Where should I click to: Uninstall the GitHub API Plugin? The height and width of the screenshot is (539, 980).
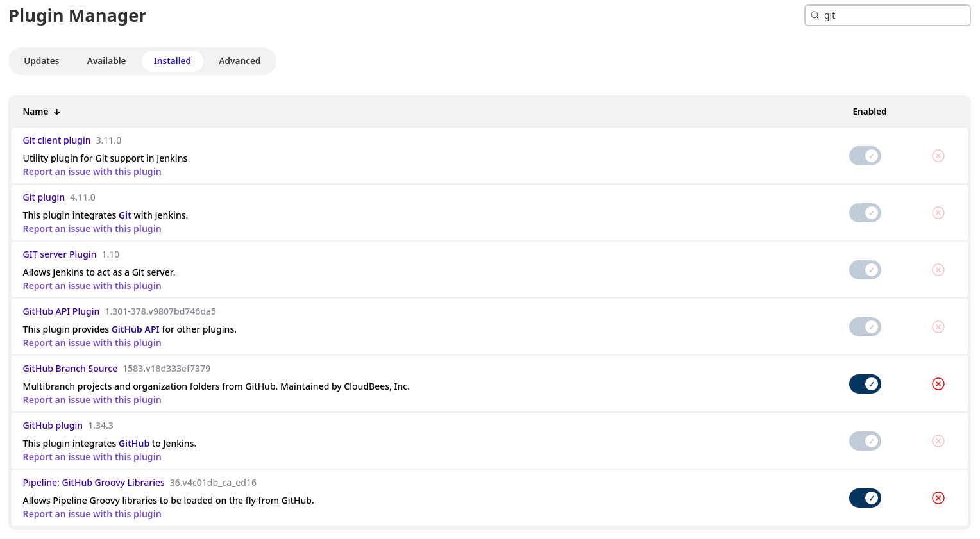pos(938,326)
